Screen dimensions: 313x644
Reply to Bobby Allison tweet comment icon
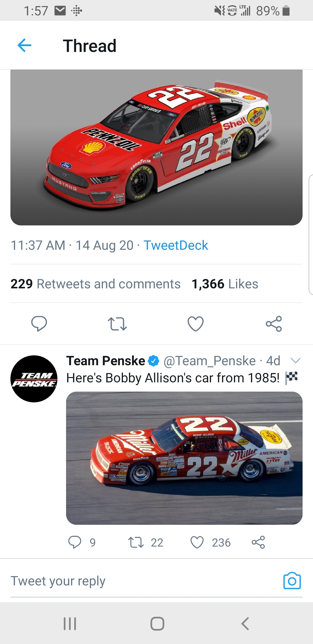[75, 542]
